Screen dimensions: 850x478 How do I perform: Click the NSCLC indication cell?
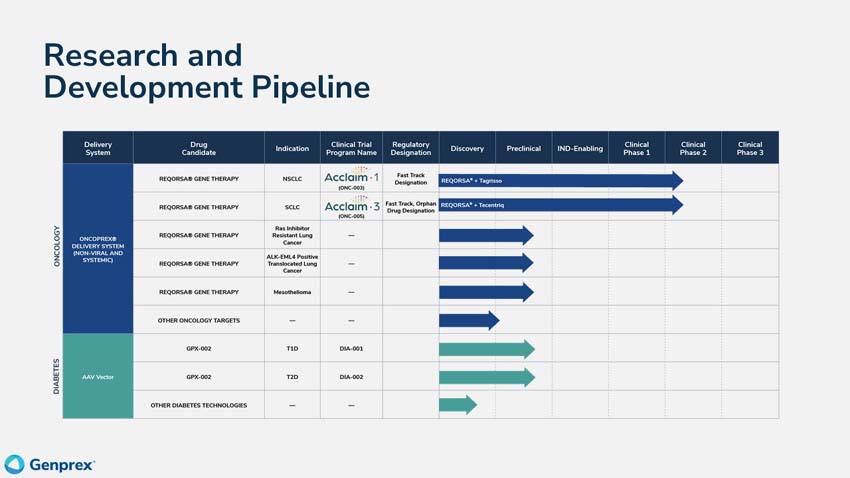coord(292,179)
